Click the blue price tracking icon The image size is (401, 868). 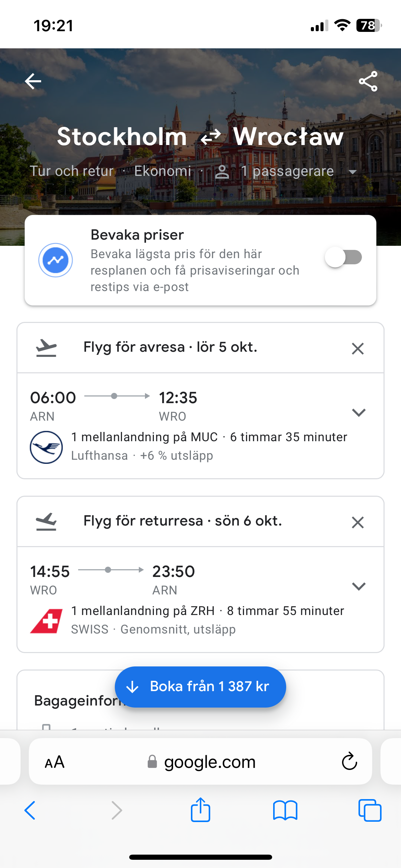click(56, 260)
